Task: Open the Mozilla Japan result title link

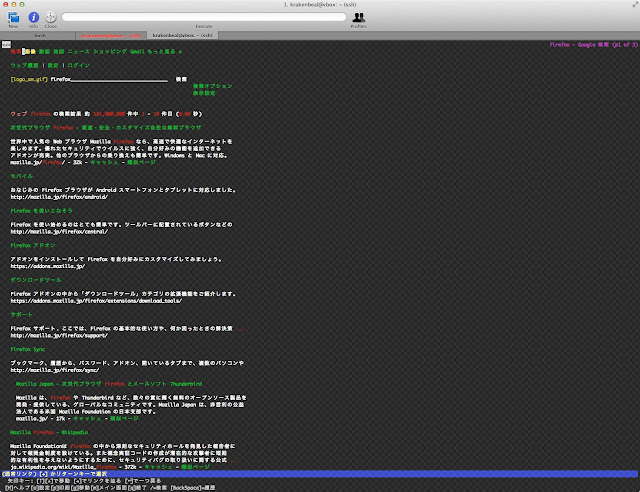Action: tap(109, 384)
